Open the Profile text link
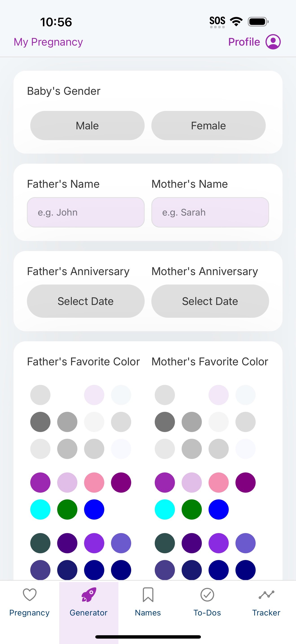Screen dimensions: 296x644 point(244,42)
